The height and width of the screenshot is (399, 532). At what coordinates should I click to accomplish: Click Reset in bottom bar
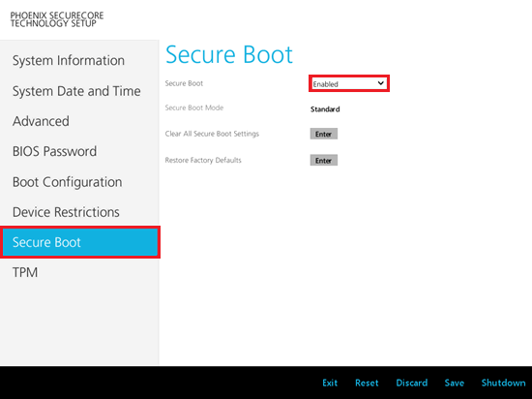coord(367,383)
